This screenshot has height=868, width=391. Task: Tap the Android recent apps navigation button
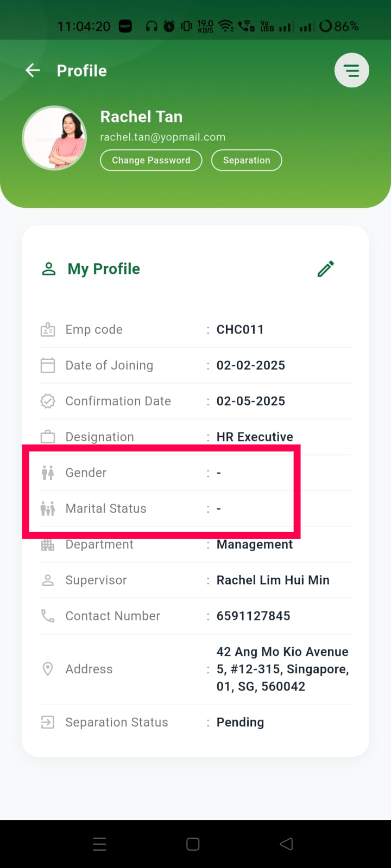point(99,844)
